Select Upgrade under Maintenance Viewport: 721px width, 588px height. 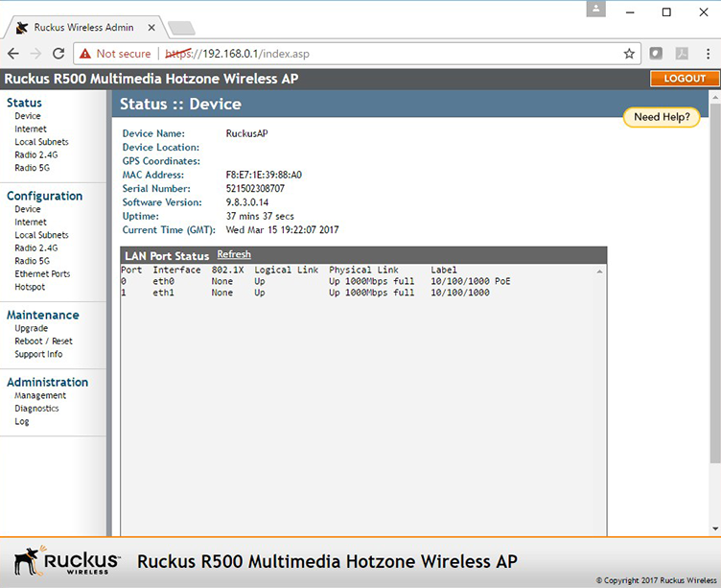(31, 328)
